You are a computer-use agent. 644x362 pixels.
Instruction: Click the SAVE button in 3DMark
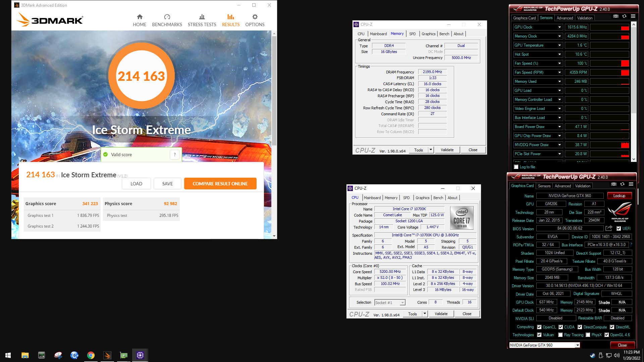pos(167,184)
